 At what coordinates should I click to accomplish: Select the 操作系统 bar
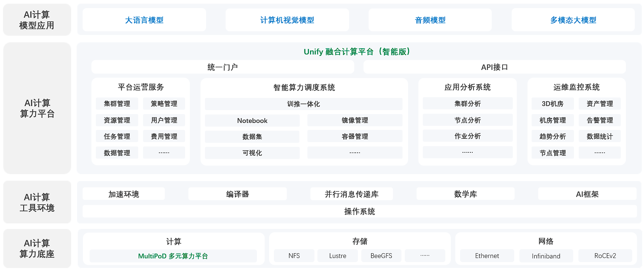point(360,211)
